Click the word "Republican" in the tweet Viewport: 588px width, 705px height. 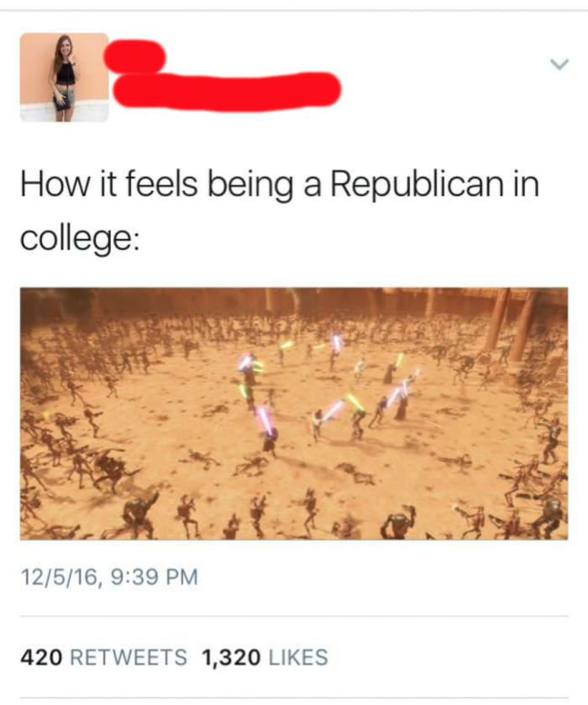(417, 185)
